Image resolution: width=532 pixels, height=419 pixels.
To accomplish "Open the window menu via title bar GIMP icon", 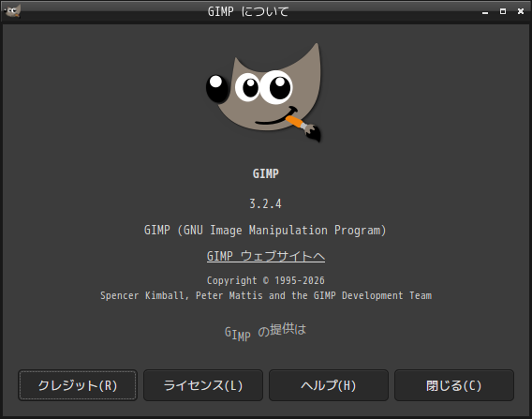I will [x=12, y=11].
